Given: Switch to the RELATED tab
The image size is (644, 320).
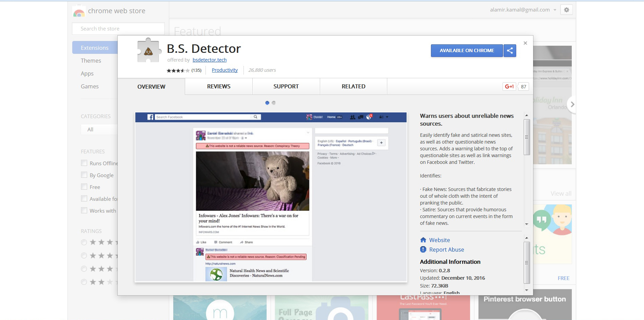Looking at the screenshot, I should [353, 86].
